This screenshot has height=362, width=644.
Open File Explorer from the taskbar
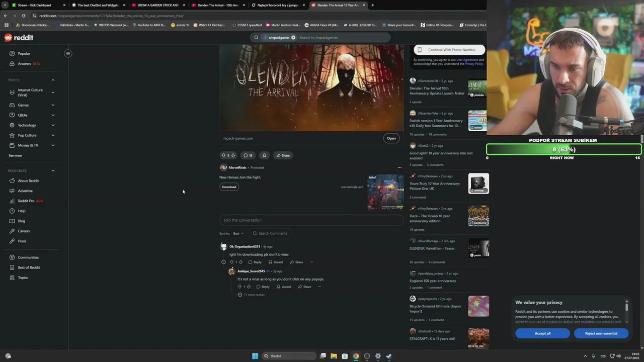click(334, 356)
